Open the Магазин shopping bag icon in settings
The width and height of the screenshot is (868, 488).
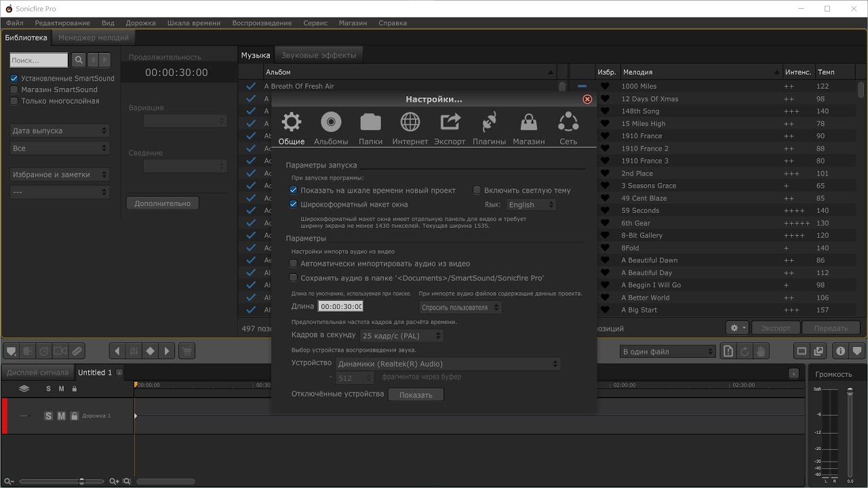[x=528, y=122]
